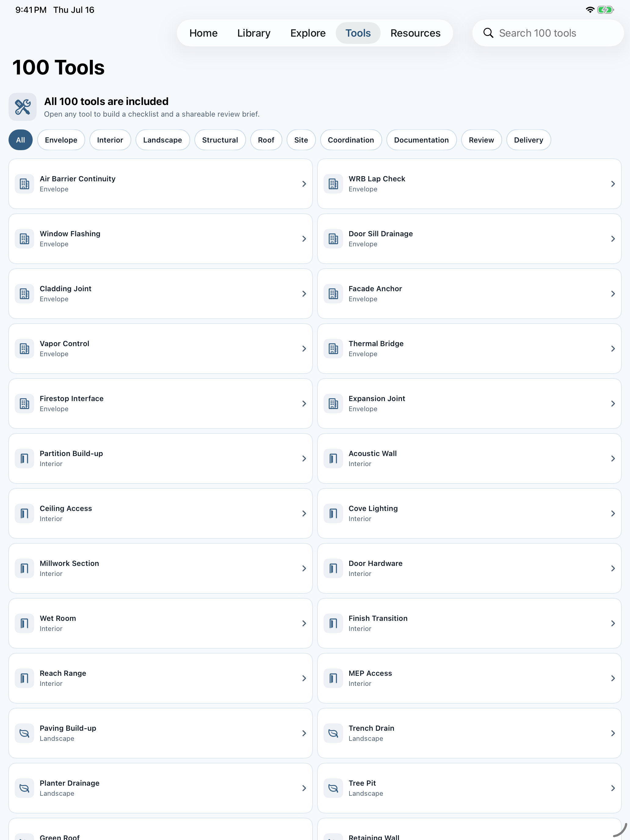Open the Door Hardware tool card
Screen dimensions: 630x840
(x=469, y=568)
